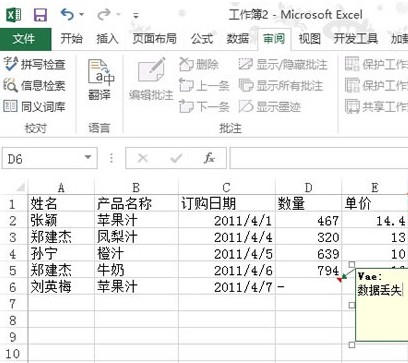Go to 下一条 next comment
The height and width of the screenshot is (363, 408).
tap(204, 107)
